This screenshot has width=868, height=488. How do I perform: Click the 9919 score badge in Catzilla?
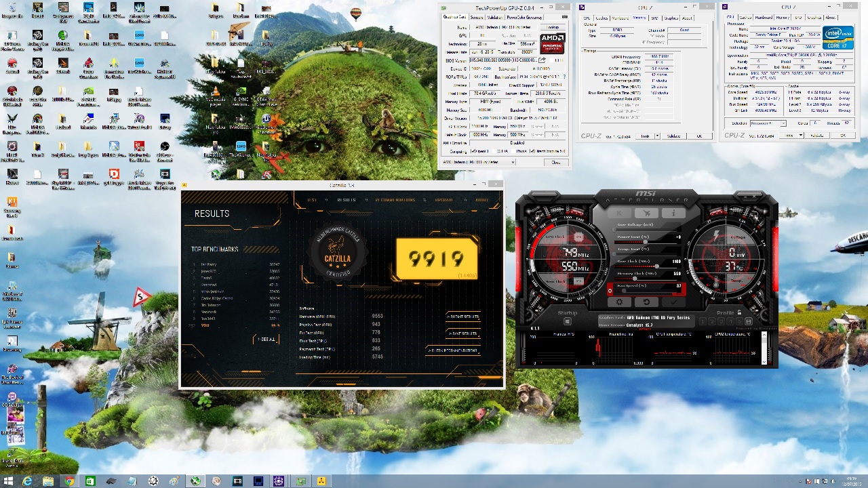tap(437, 259)
